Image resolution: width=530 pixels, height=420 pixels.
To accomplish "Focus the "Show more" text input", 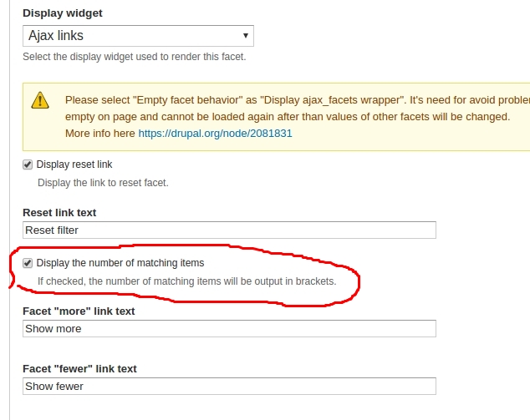I will 229,328.
